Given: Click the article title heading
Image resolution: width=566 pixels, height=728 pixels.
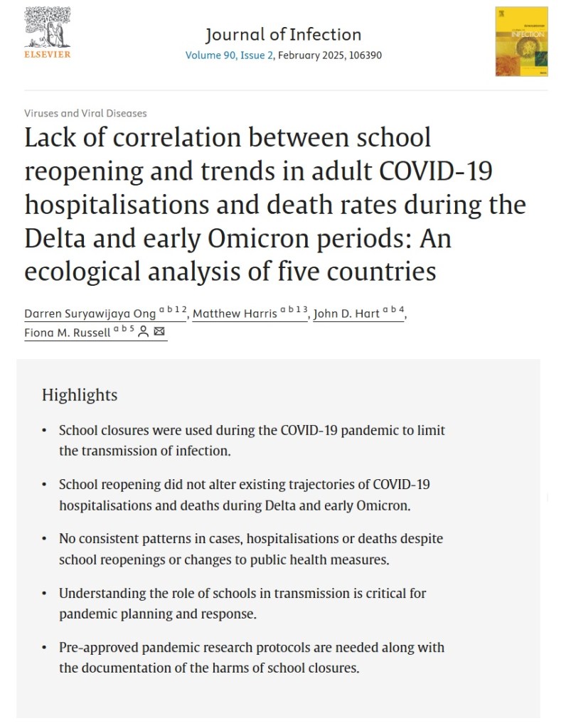Looking at the screenshot, I should pos(274,204).
